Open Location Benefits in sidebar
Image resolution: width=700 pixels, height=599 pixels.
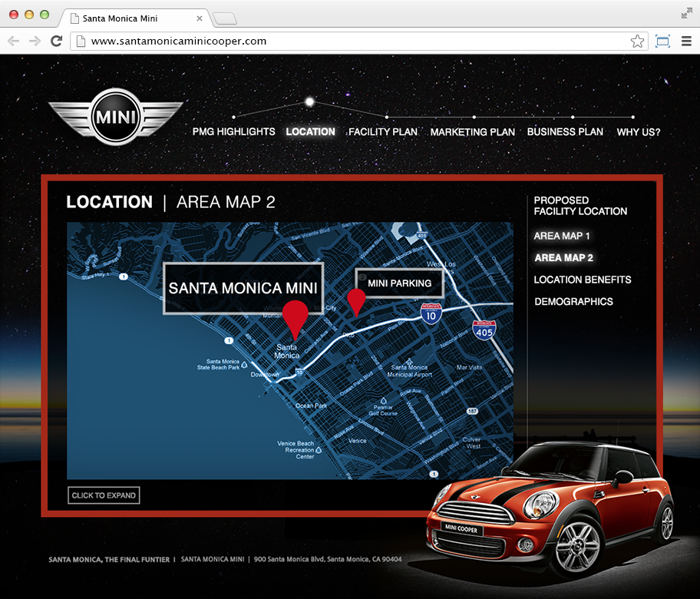pos(583,280)
